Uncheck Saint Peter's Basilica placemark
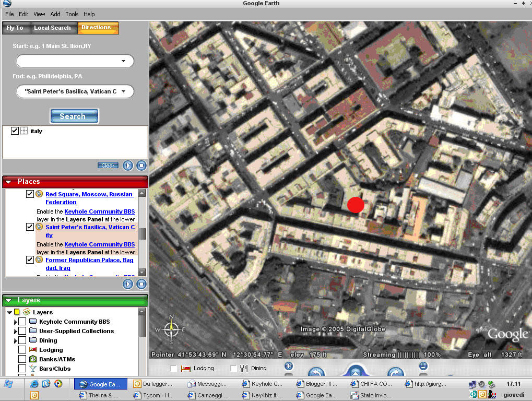 coord(30,227)
